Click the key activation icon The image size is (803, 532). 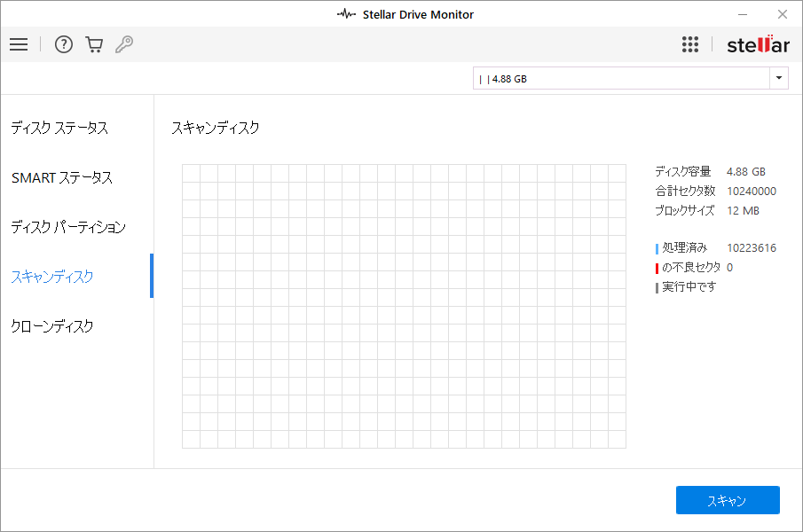(124, 44)
